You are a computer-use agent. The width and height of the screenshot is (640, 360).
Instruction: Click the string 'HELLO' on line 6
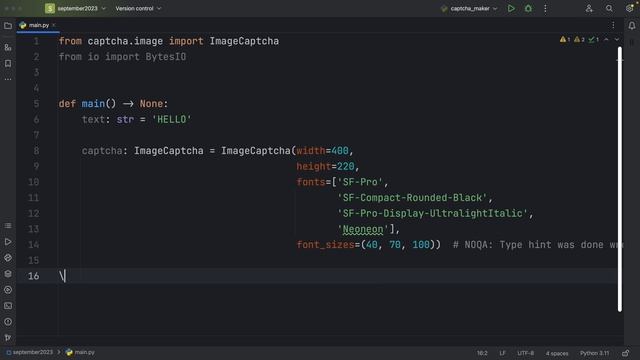(171, 120)
